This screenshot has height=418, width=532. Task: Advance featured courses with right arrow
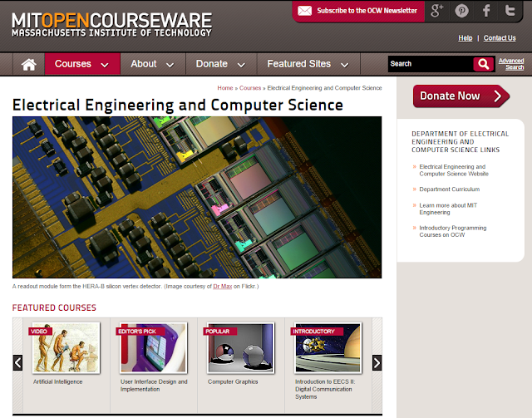point(377,362)
